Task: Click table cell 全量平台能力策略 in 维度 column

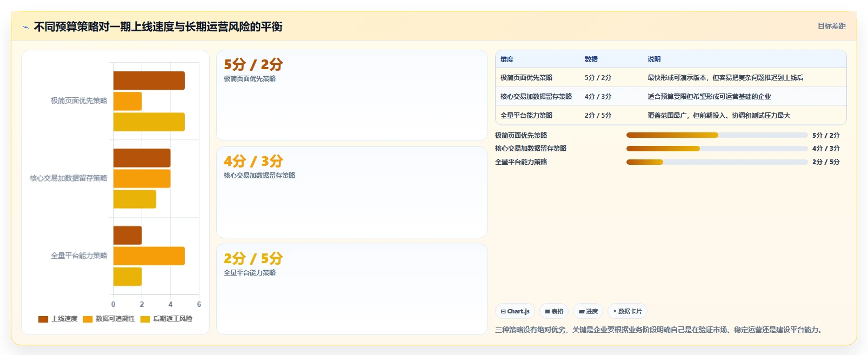Action: (x=526, y=116)
